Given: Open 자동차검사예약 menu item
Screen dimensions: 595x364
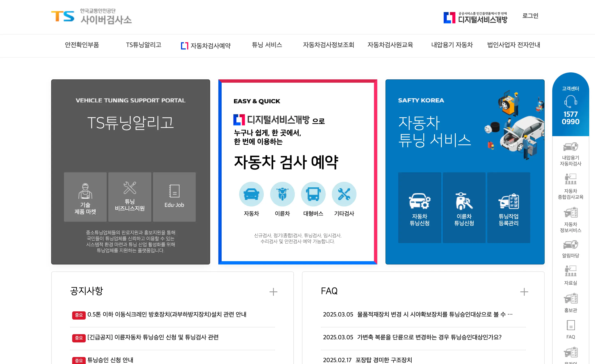Looking at the screenshot, I should click(x=206, y=45).
